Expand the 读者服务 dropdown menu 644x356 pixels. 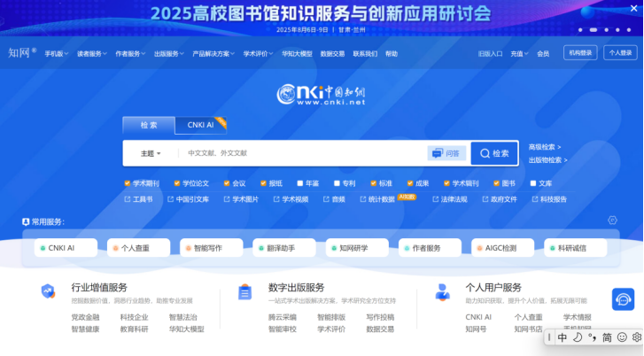[92, 54]
